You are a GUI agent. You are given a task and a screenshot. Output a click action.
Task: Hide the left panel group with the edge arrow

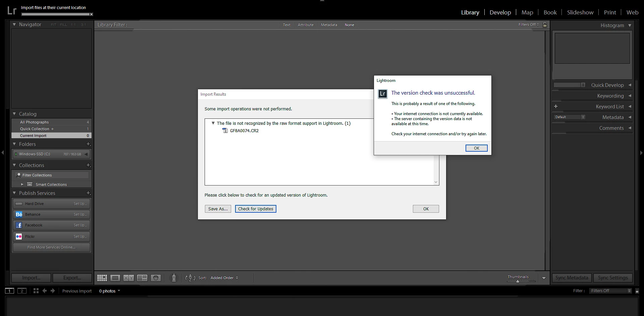[3, 153]
